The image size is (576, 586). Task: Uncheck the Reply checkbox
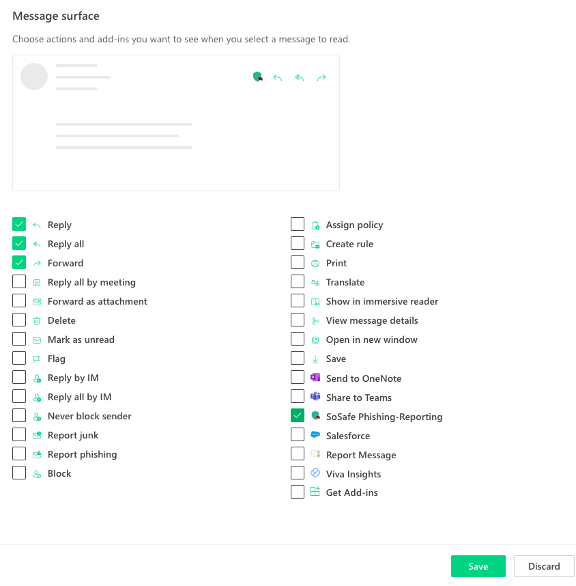tap(19, 224)
